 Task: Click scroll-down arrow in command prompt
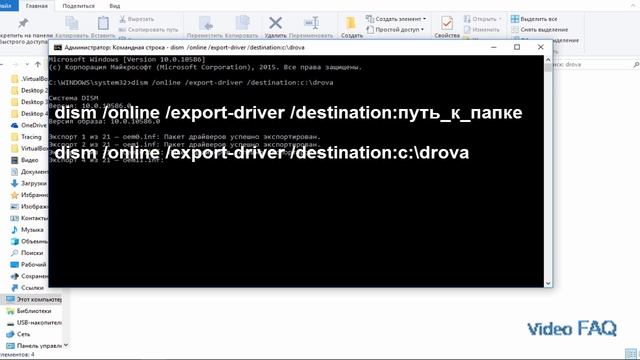pos(548,283)
